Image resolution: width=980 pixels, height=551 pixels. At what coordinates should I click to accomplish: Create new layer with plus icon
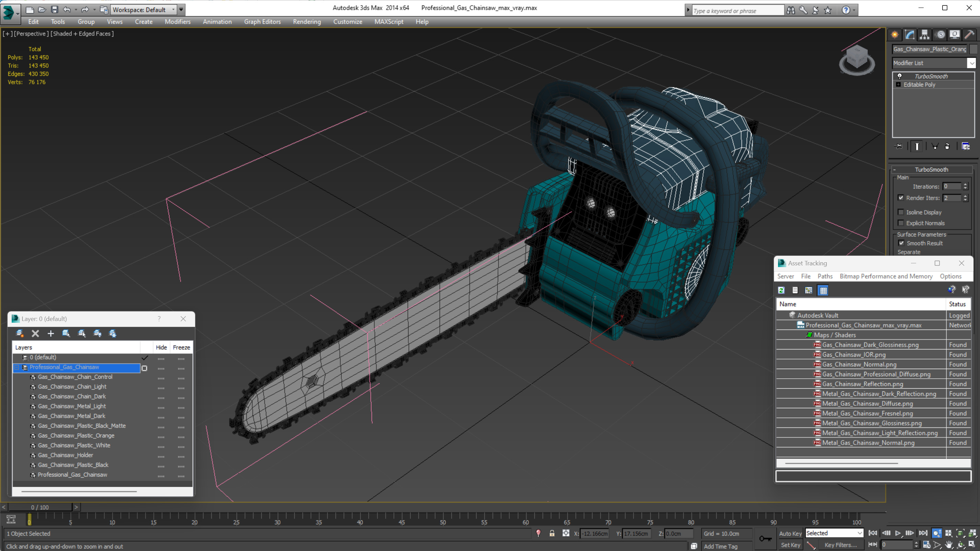(50, 333)
